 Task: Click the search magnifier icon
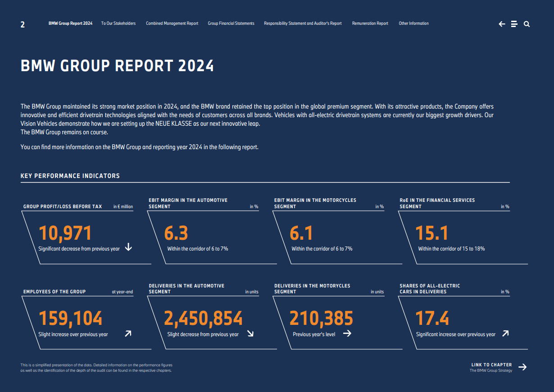[527, 24]
